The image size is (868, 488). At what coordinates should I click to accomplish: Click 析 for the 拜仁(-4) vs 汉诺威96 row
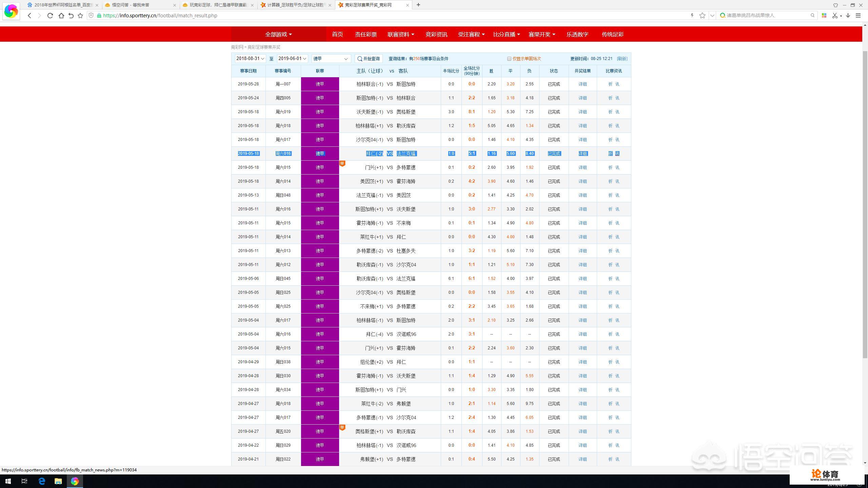[610, 334]
